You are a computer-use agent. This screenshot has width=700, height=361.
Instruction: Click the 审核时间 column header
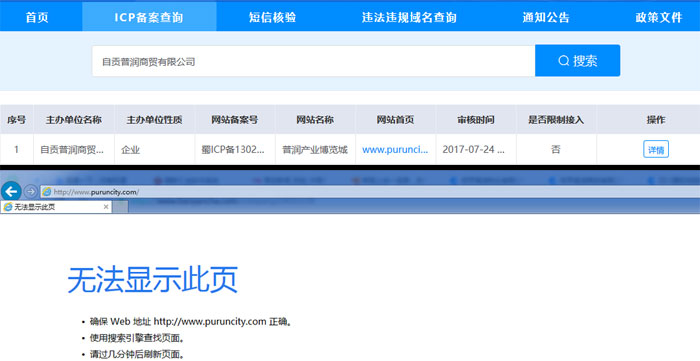tap(476, 120)
